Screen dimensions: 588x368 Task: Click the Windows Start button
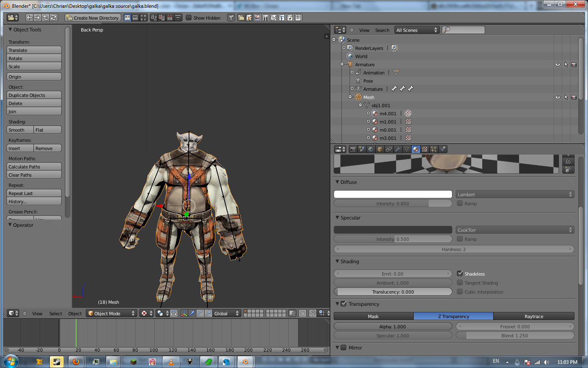coord(11,361)
